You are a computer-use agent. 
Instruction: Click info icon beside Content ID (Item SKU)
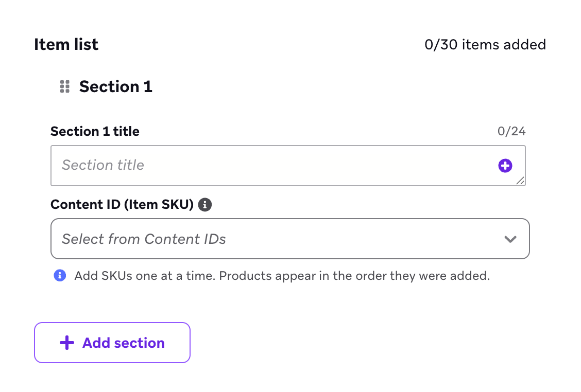pyautogui.click(x=205, y=205)
